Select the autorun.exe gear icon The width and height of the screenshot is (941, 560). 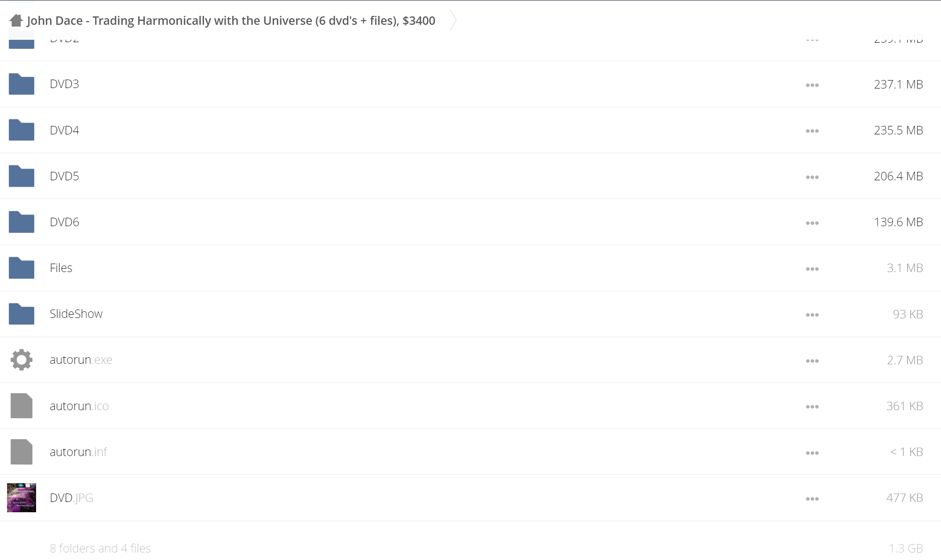pos(22,360)
